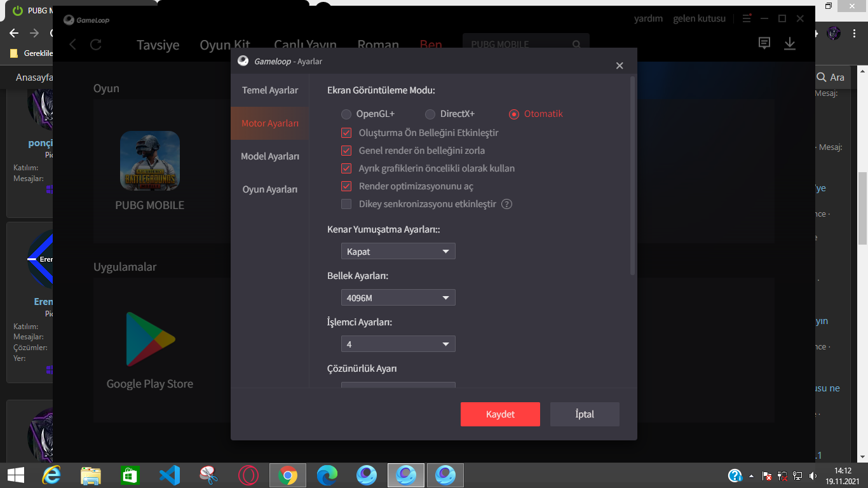
Task: Click the yardım link in Gameloop
Action: 648,18
